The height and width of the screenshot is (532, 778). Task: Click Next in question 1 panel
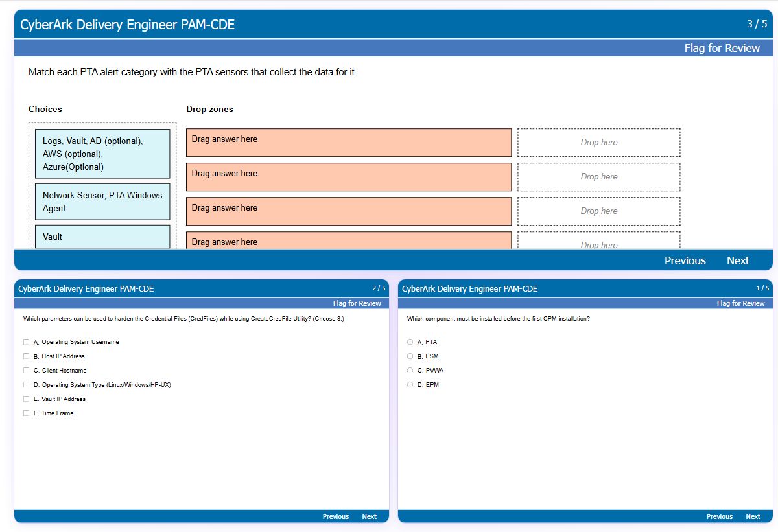coord(753,516)
